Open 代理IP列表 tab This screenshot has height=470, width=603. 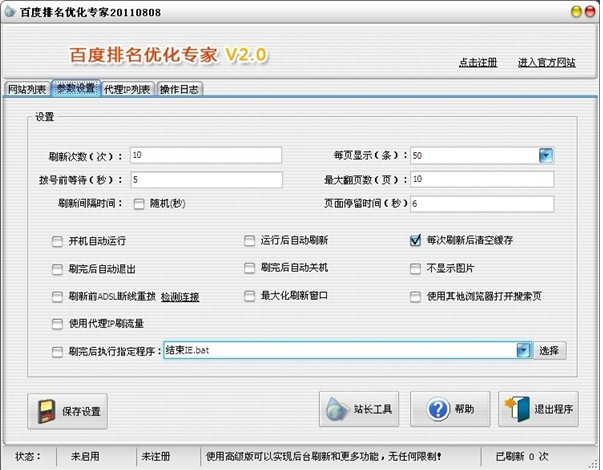point(128,89)
